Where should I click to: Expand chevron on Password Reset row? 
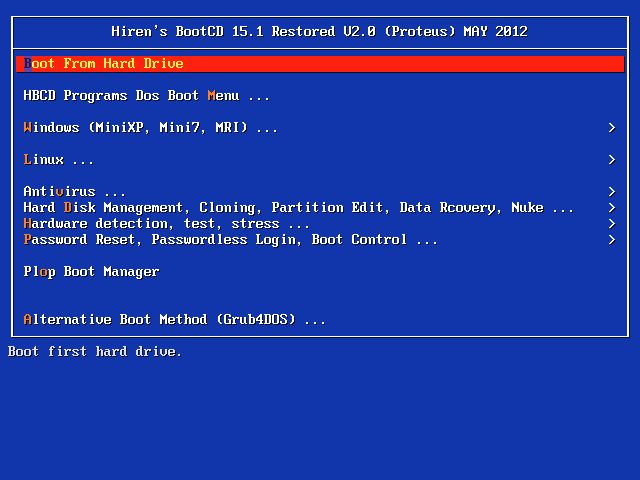tap(611, 240)
